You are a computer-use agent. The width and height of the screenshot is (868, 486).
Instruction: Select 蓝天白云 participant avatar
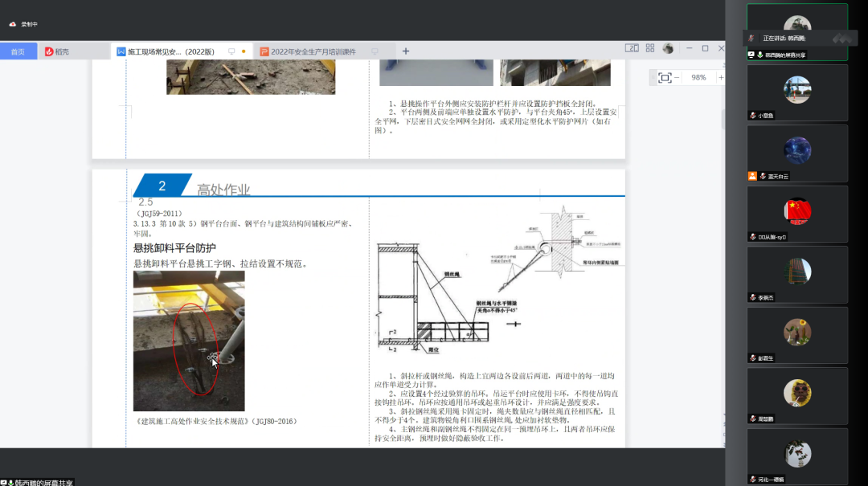point(797,150)
